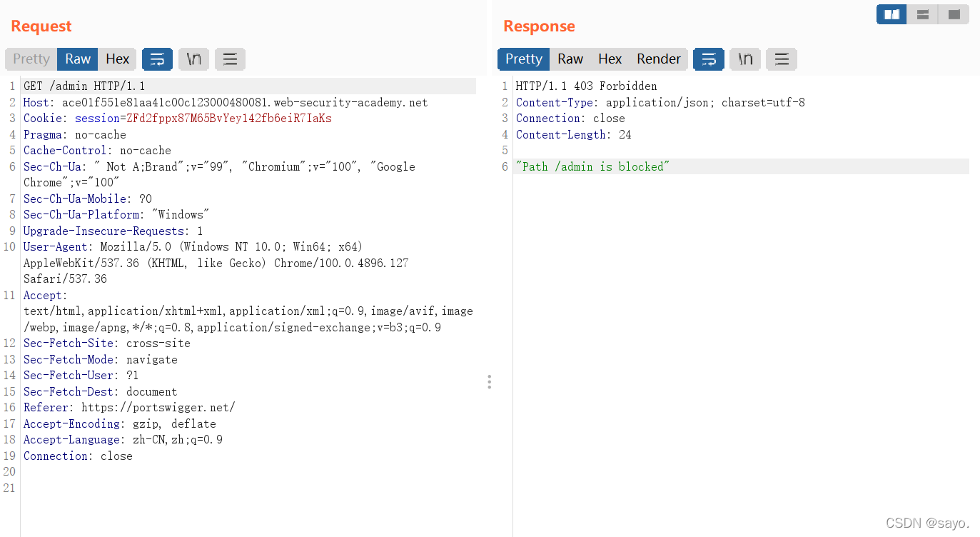Click the 'HTTP/1.1 403 Forbidden' status line
The height and width of the screenshot is (537, 980).
tap(587, 86)
